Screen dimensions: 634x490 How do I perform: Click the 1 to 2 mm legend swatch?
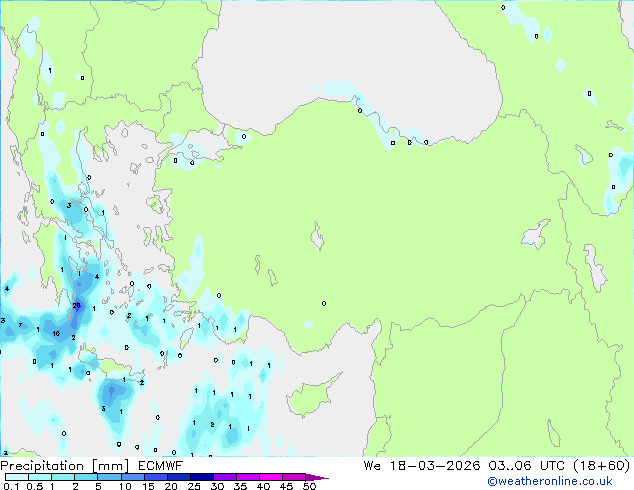coord(63,477)
